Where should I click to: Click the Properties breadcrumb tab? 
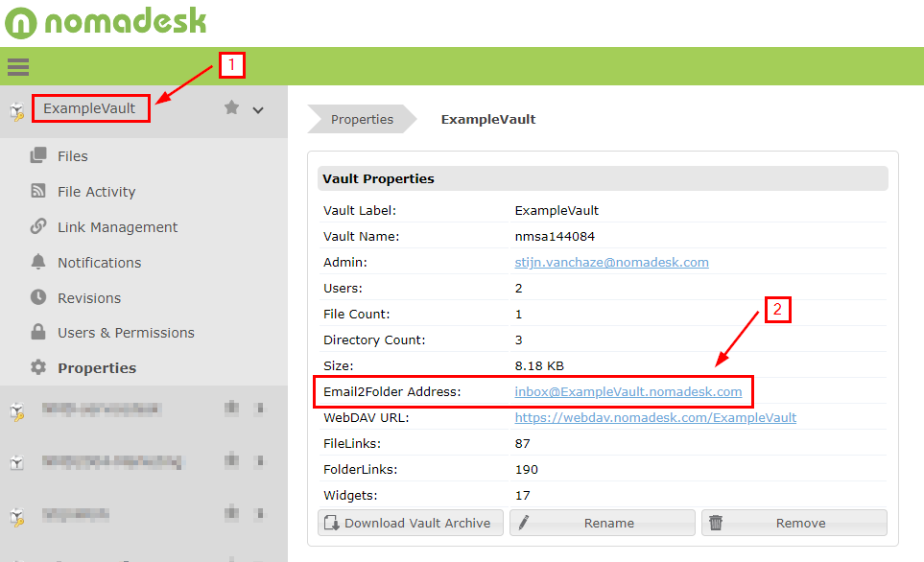pos(362,119)
